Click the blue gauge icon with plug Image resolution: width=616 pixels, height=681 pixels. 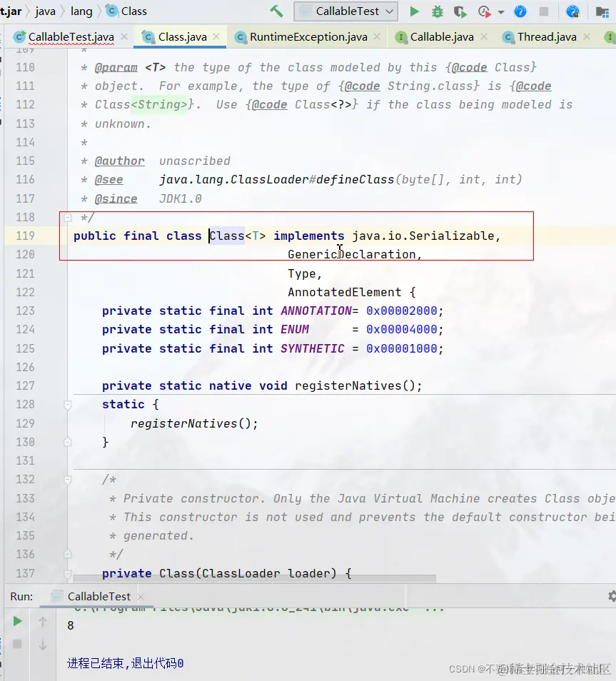[573, 11]
